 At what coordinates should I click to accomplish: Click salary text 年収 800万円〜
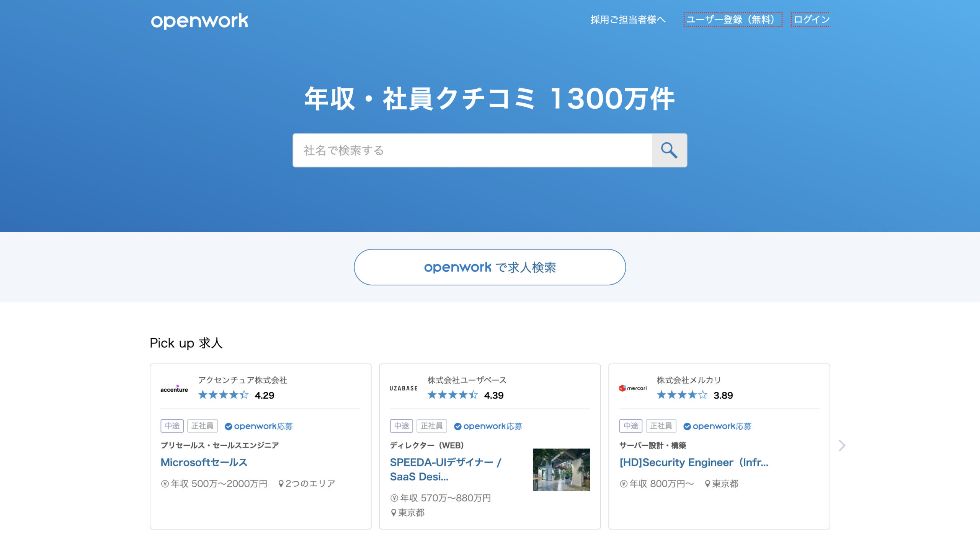661,484
